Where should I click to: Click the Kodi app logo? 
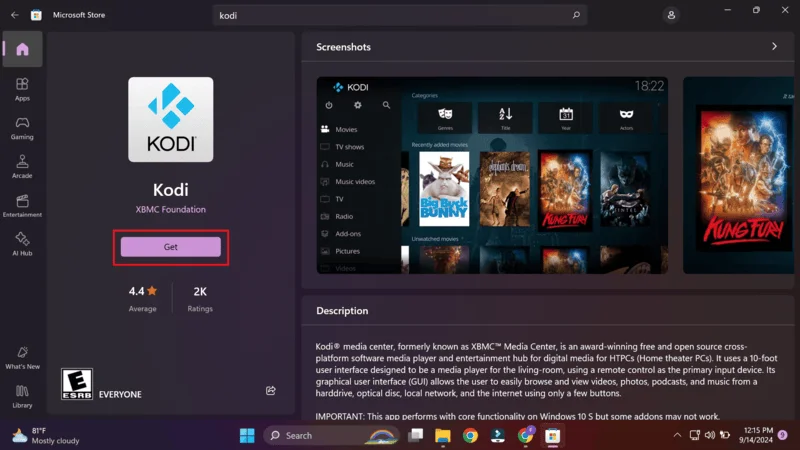point(170,119)
